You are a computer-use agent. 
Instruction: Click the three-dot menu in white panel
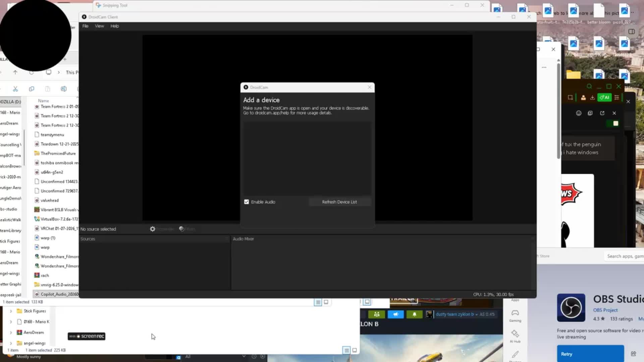(544, 67)
